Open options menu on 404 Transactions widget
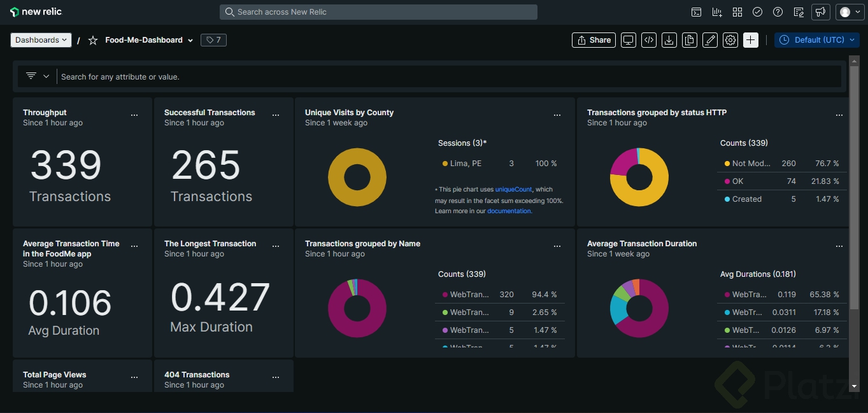The width and height of the screenshot is (868, 413). (276, 377)
